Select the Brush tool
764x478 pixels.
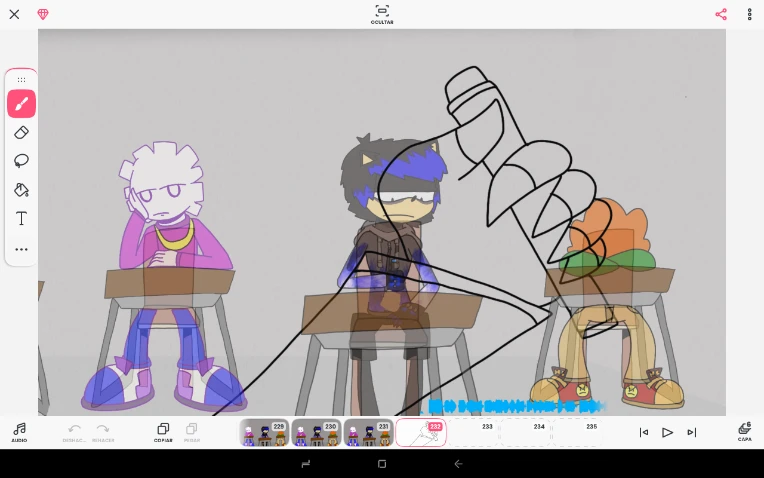point(21,104)
